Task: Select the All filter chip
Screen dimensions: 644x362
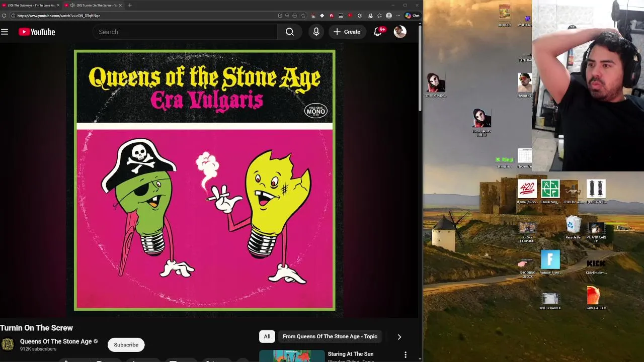Action: coord(267,336)
